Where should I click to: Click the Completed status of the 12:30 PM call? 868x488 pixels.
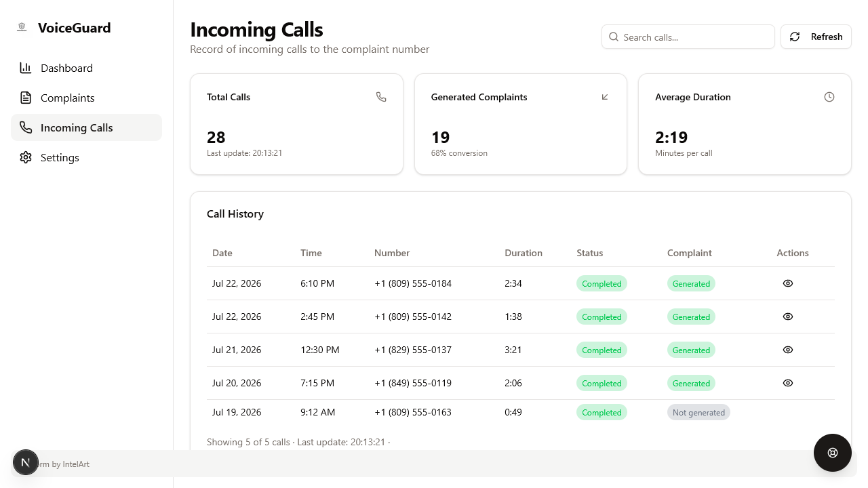[x=601, y=350]
